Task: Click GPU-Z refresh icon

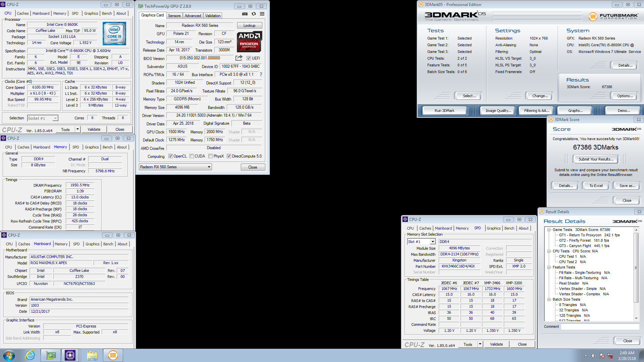Action: [254, 14]
